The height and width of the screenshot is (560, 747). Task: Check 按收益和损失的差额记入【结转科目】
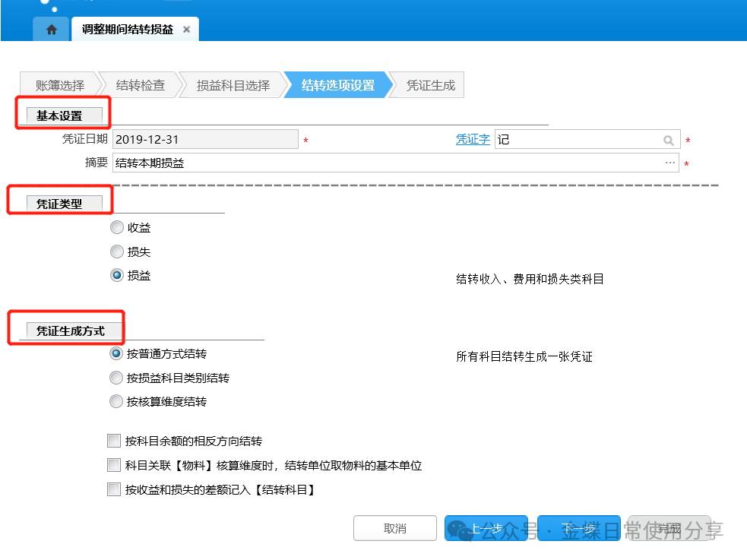point(114,489)
